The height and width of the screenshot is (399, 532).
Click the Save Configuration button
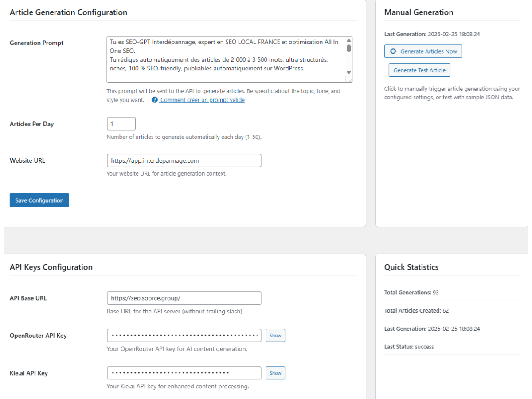[x=39, y=200]
